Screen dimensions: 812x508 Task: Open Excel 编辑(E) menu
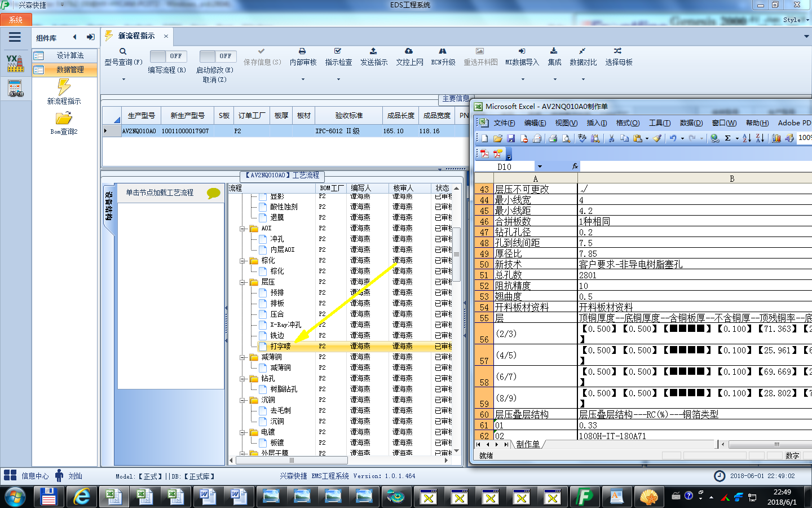[535, 122]
